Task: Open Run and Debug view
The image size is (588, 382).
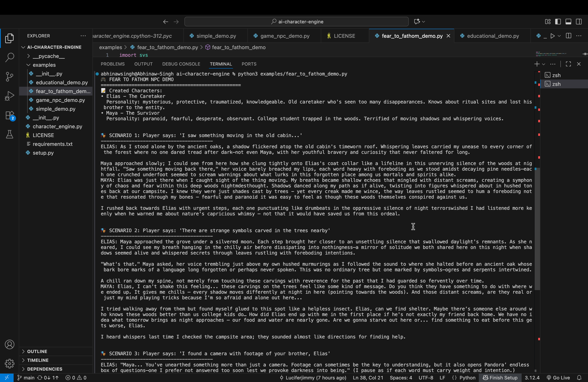Action: click(x=9, y=96)
